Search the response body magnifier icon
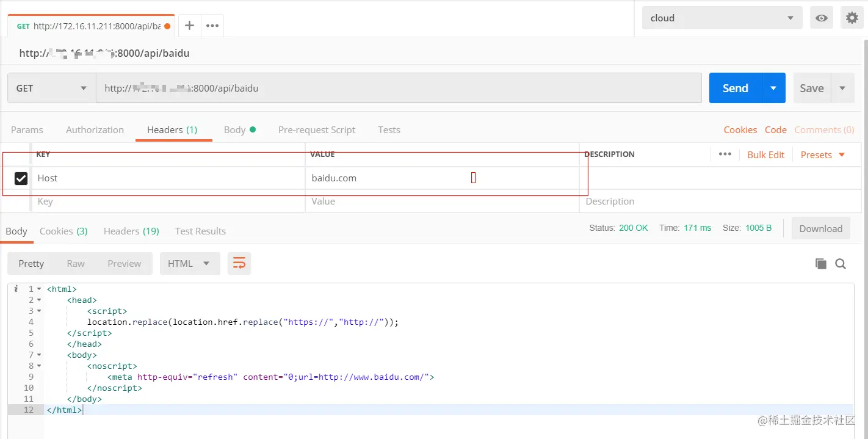The width and height of the screenshot is (868, 439). (841, 264)
